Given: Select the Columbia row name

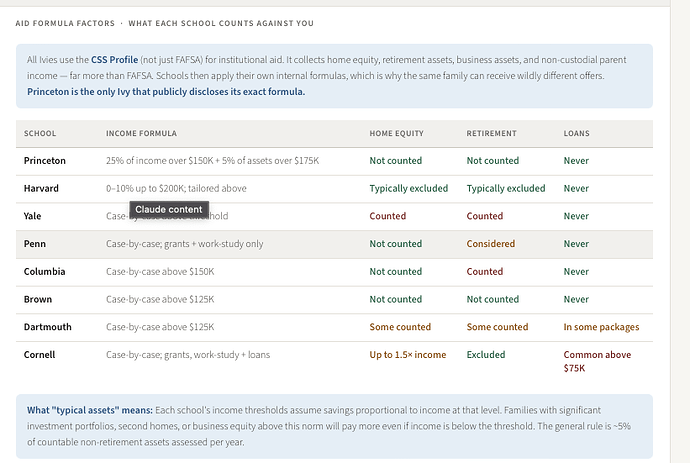Looking at the screenshot, I should 44,271.
